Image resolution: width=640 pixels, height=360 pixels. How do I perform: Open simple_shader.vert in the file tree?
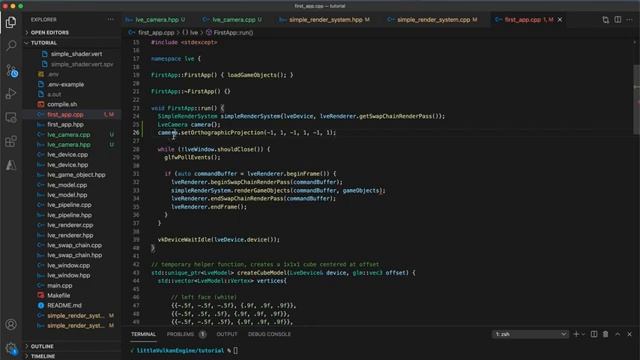[x=76, y=54]
